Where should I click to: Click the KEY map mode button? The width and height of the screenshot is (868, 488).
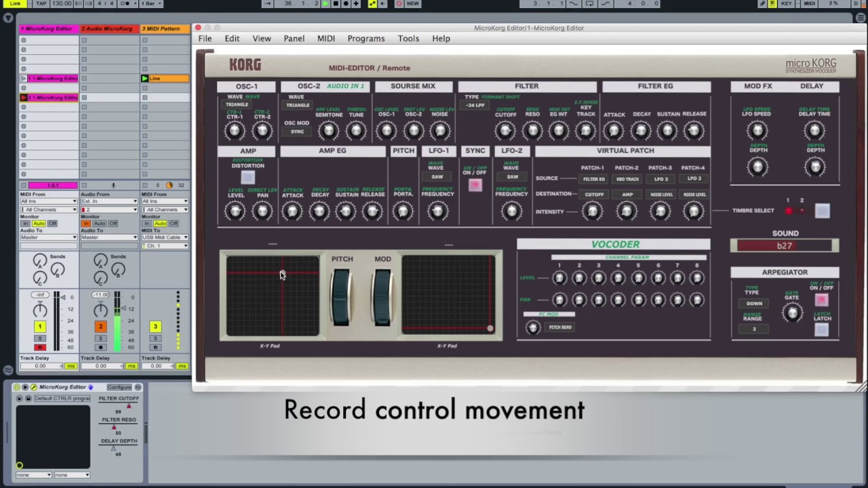787,3
